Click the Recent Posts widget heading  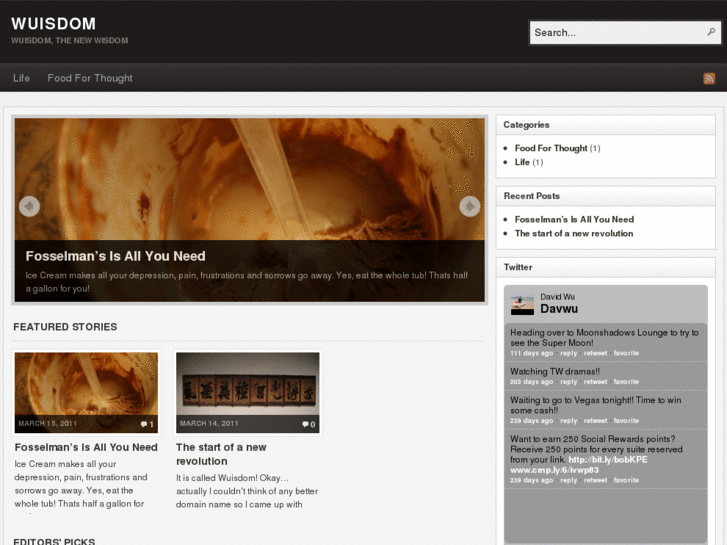pyautogui.click(x=532, y=196)
